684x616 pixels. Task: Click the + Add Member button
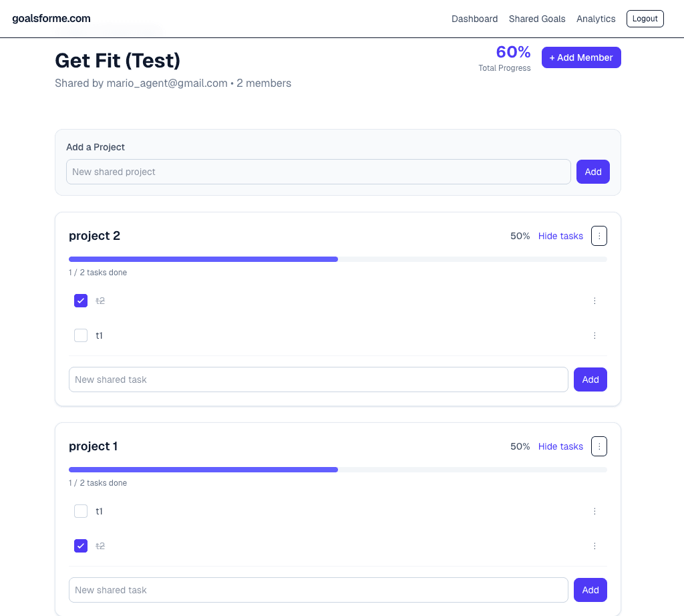(581, 57)
